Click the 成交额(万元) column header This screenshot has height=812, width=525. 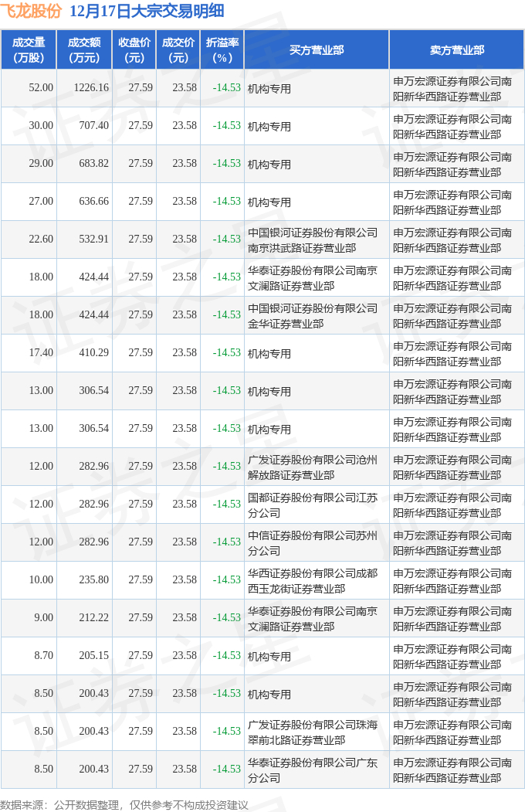(x=83, y=50)
